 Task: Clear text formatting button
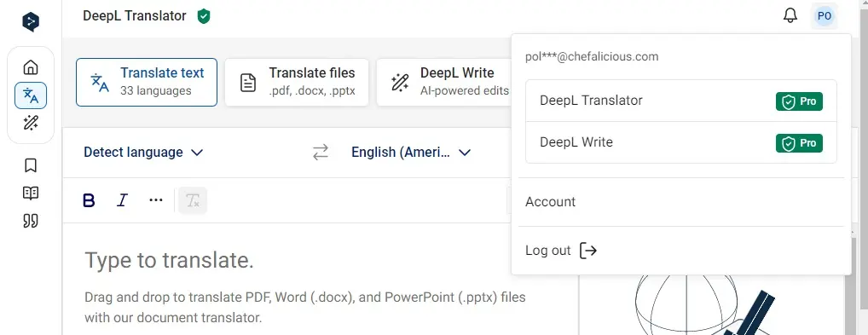pos(193,200)
